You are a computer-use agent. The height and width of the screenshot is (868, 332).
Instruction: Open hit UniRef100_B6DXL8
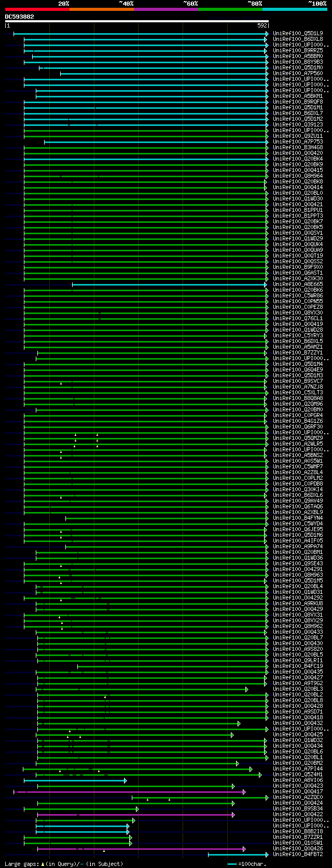(x=298, y=39)
